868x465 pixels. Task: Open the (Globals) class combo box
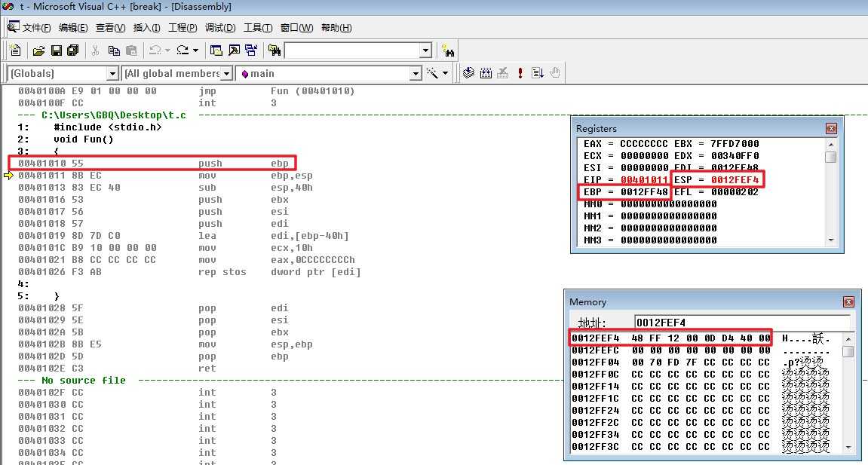[x=63, y=74]
